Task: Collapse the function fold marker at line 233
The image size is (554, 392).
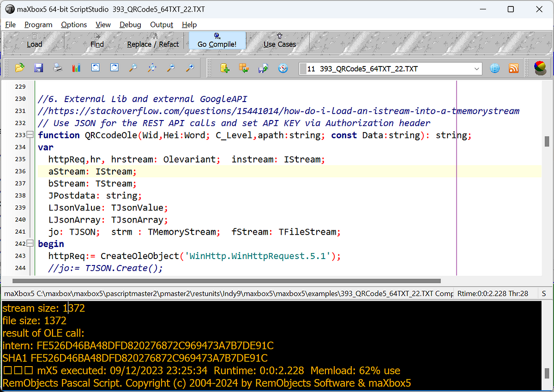Action: (30, 135)
